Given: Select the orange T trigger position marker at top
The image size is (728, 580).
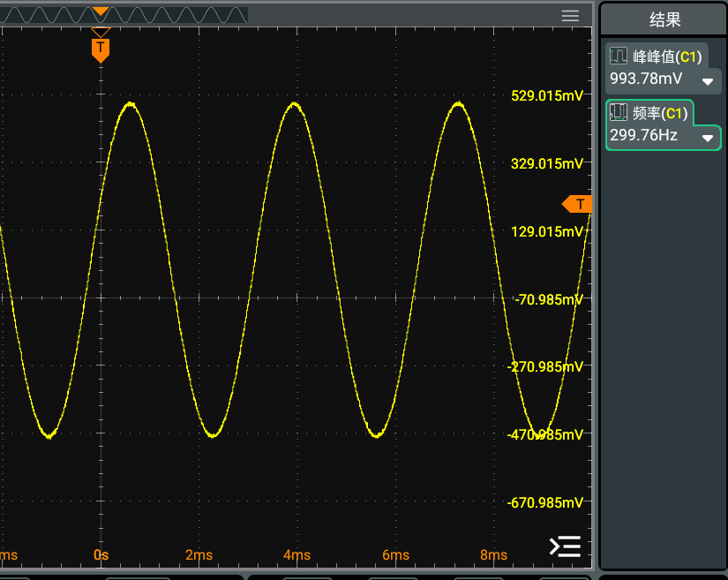Looking at the screenshot, I should (101, 47).
